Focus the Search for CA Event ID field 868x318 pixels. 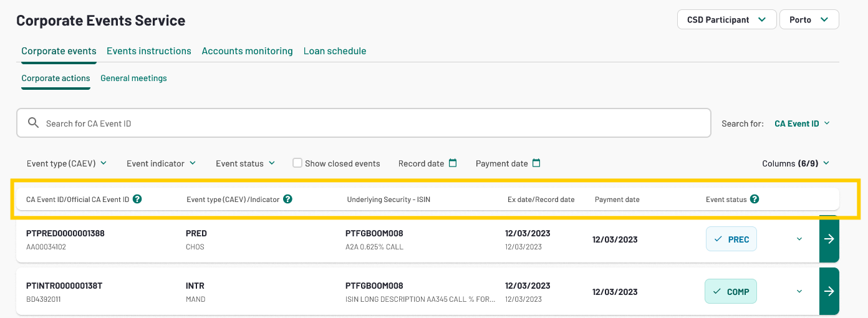364,123
